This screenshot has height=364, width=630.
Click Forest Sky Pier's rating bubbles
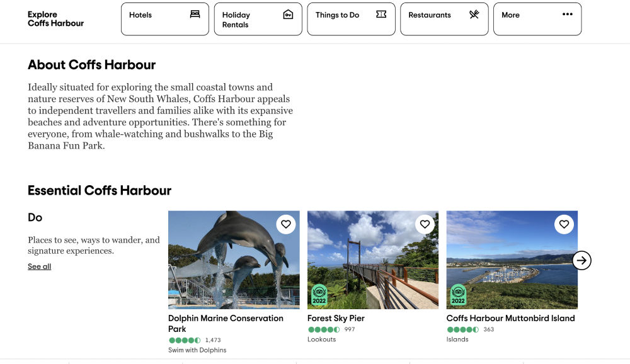click(x=324, y=329)
